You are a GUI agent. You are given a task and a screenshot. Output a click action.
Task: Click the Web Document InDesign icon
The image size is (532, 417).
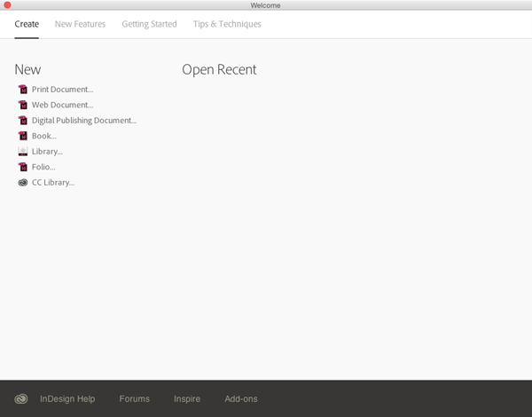(x=23, y=105)
